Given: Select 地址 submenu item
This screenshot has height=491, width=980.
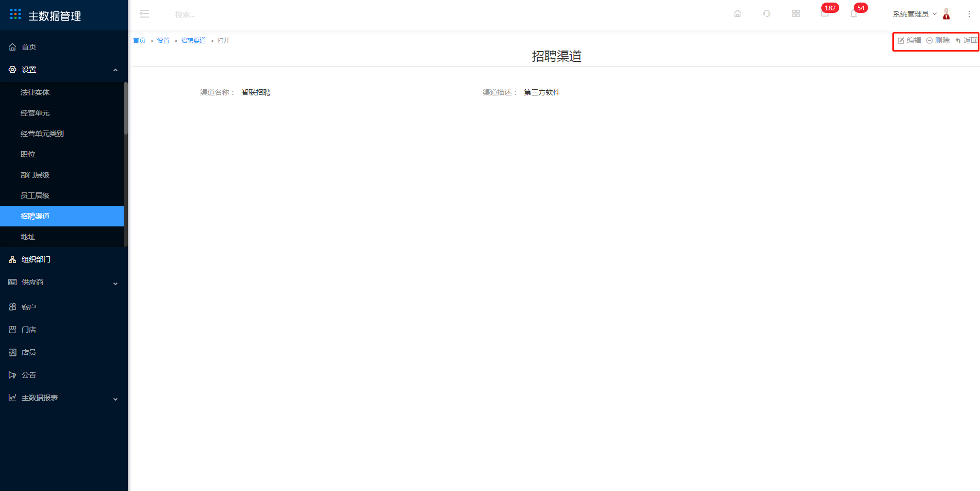Looking at the screenshot, I should [62, 237].
